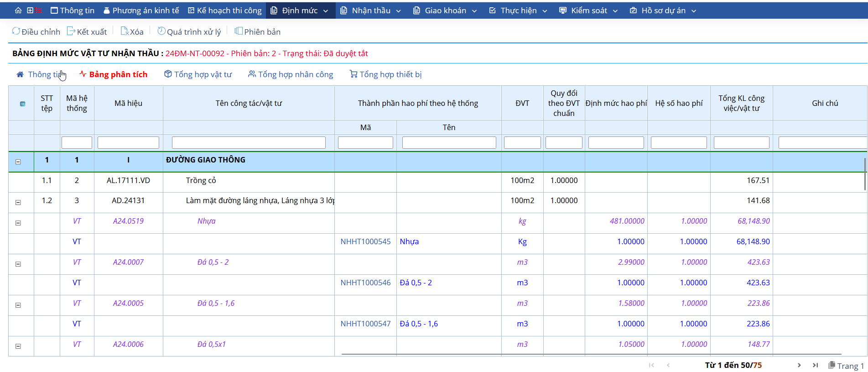This screenshot has height=372, width=868.
Task: Click the Trồng cỏ task name
Action: click(201, 180)
